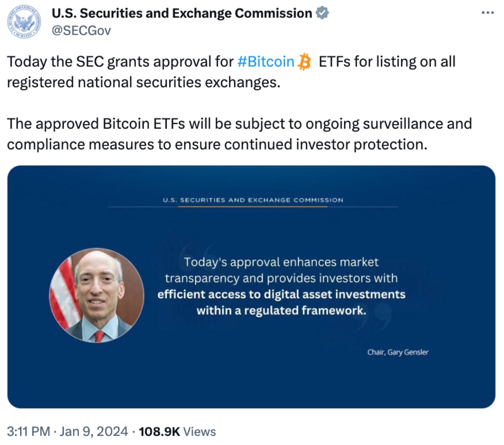Open the attached blue quote image
Screen dimensions: 504x445
tap(251, 287)
